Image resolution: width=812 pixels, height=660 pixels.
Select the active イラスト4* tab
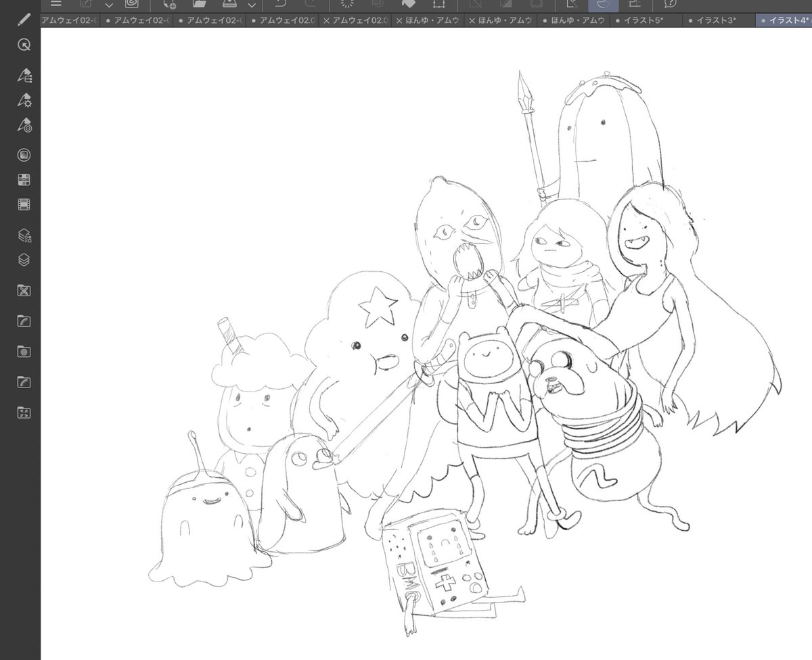point(784,20)
